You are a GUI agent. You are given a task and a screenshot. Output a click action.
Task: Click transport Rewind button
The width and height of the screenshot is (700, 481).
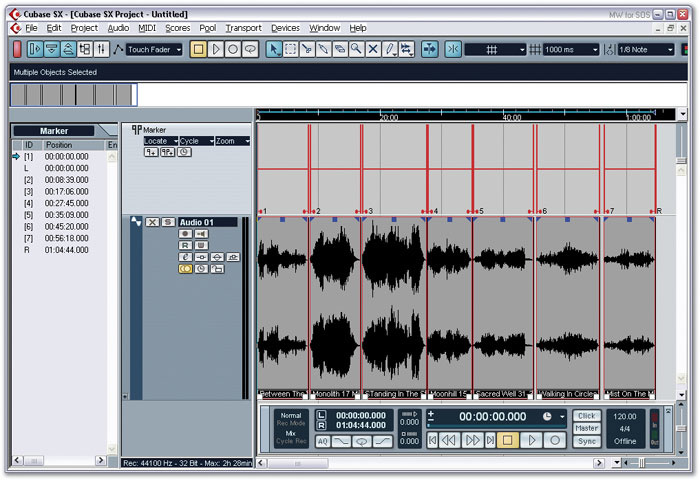coord(449,440)
